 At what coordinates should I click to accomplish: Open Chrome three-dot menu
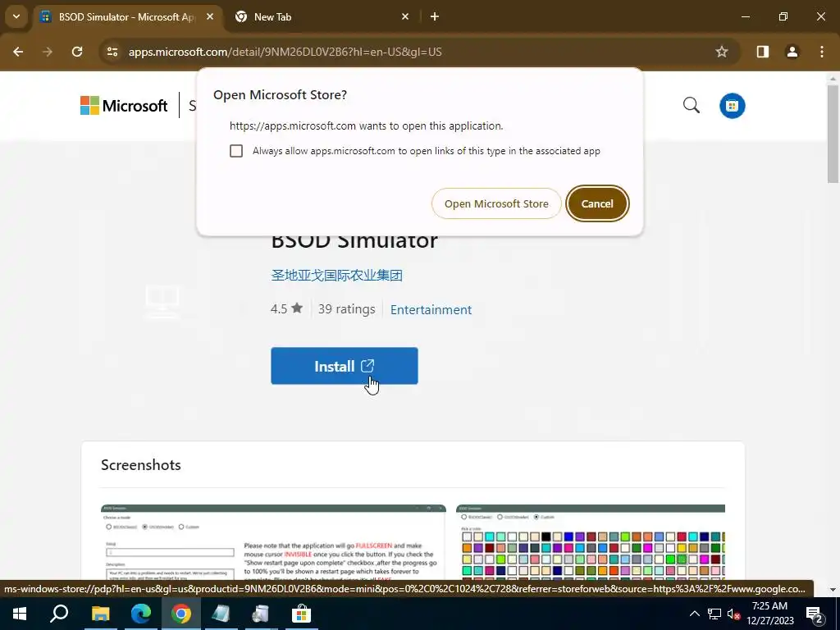coord(822,52)
